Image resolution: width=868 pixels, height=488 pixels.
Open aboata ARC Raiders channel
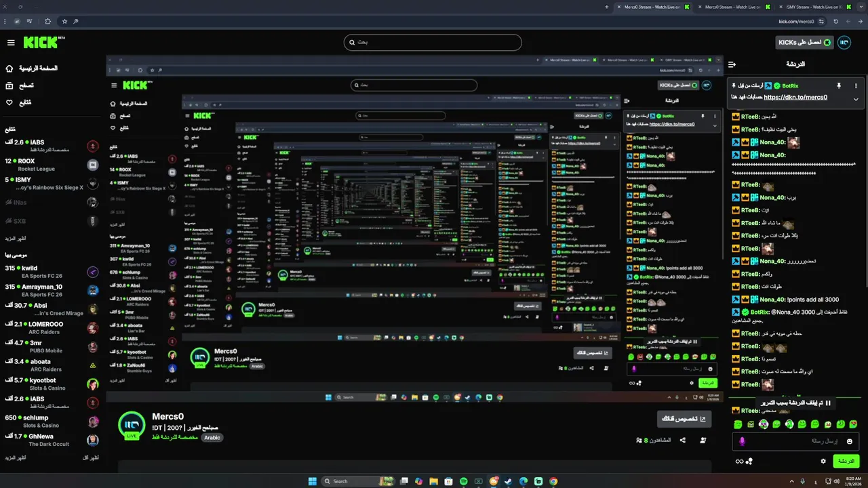[x=51, y=365]
